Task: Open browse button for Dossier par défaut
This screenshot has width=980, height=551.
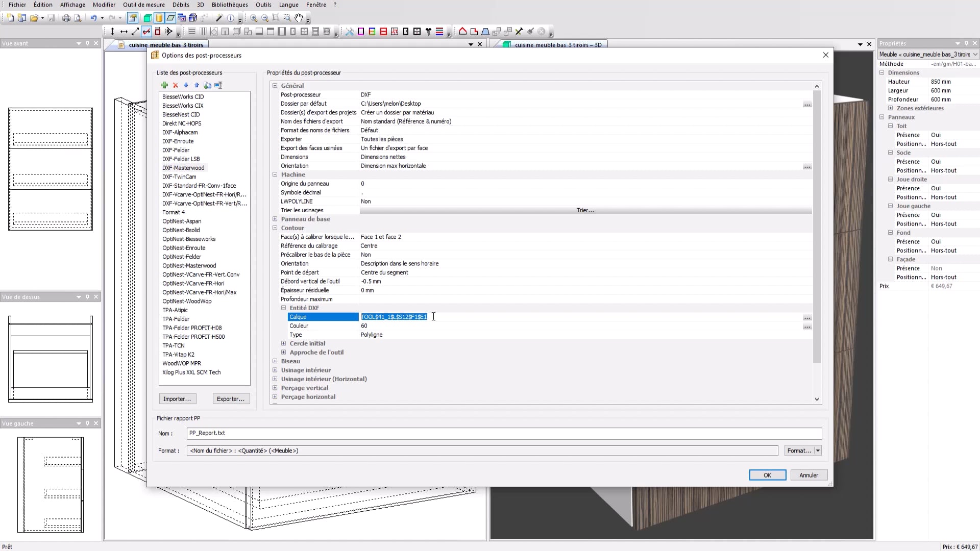Action: pos(807,104)
